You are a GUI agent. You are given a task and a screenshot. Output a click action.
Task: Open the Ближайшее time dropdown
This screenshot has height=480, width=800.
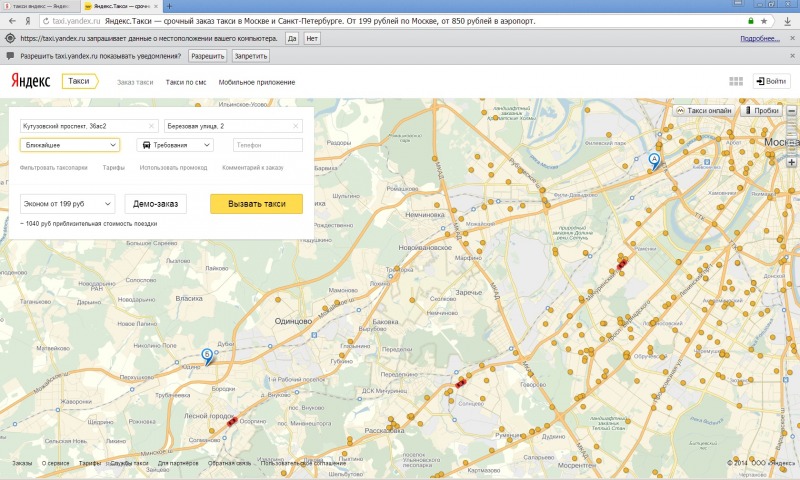point(70,145)
